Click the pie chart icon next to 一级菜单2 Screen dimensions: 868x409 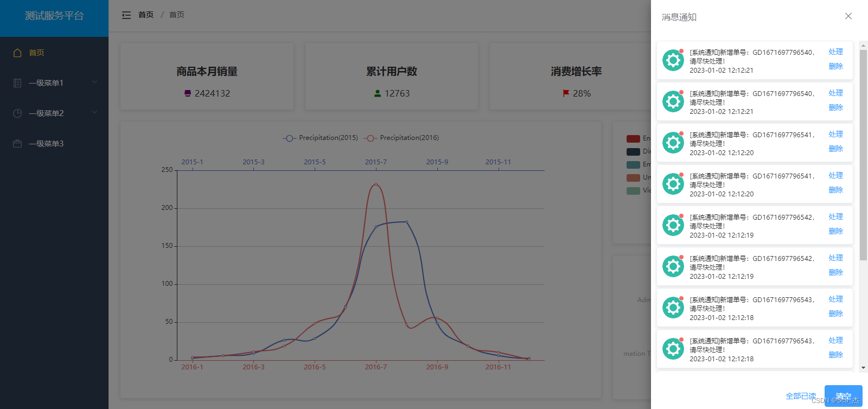pyautogui.click(x=17, y=113)
